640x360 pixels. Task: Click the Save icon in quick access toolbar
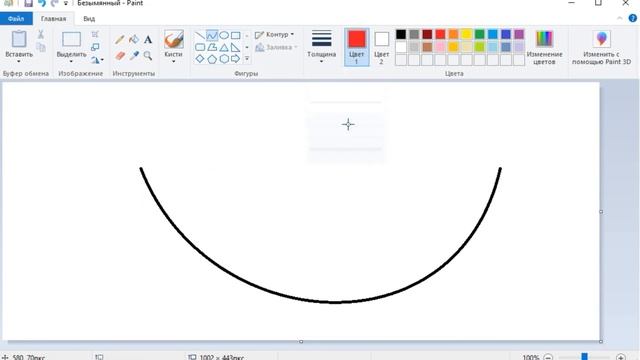pos(28,3)
